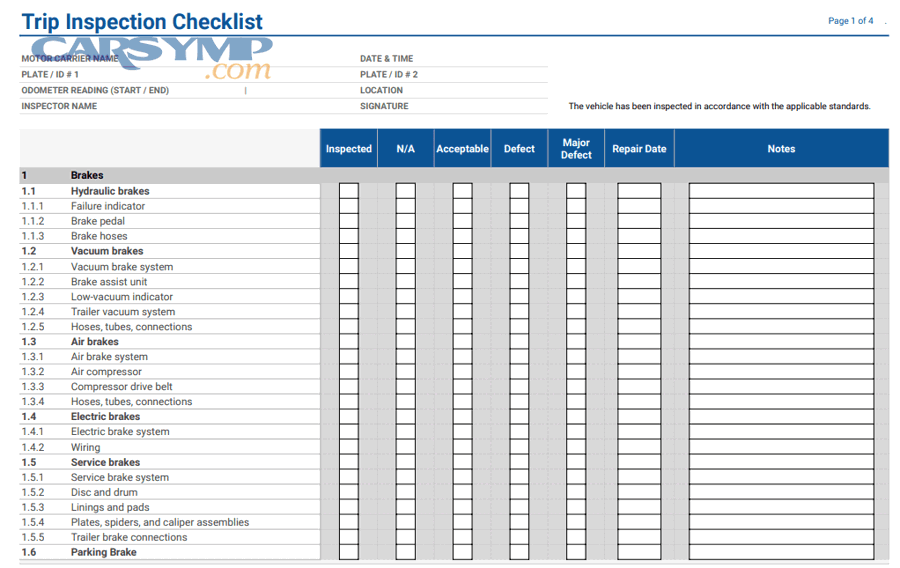This screenshot has height=568, width=900.
Task: Tick Inspected for Compressor drive belt
Action: pos(348,387)
